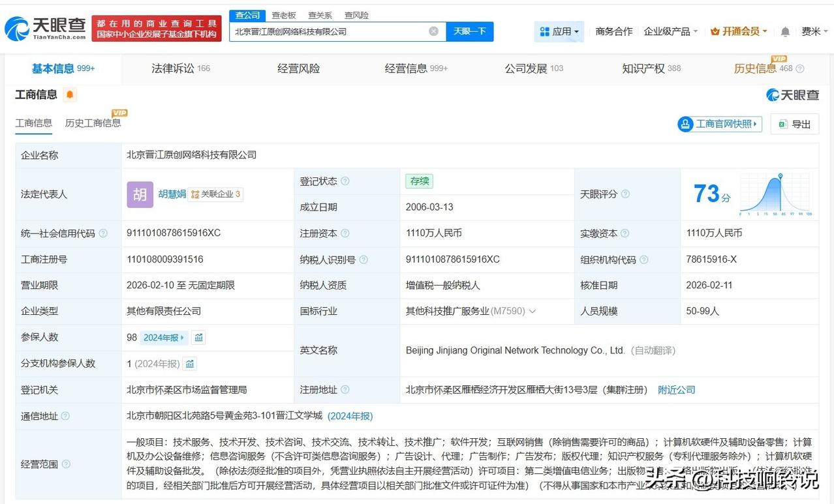The height and width of the screenshot is (504, 834).
Task: Click the help icon beside 登记状态
Action: [x=345, y=181]
